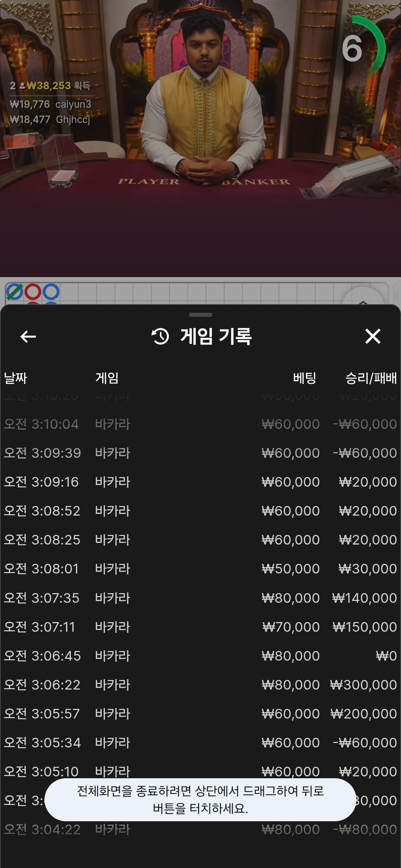Open the 오전 3:08:01 ₩50,000 bet record
401x868 pixels.
(200, 569)
